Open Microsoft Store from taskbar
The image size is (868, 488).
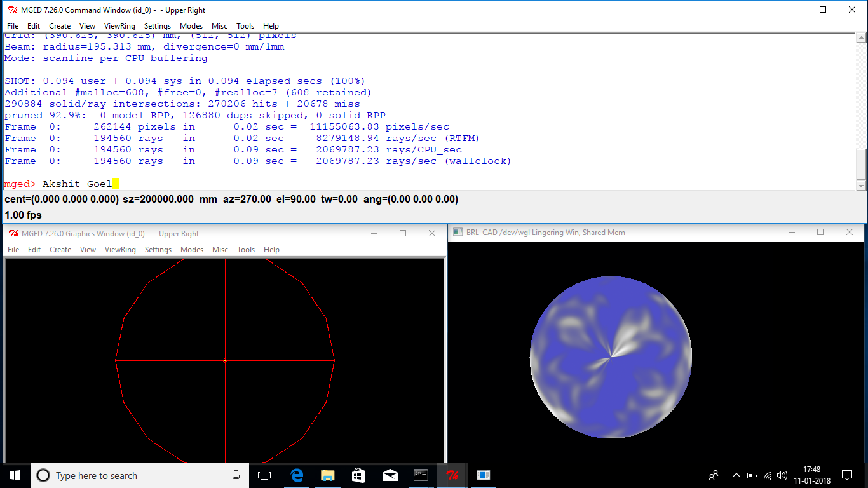[358, 475]
